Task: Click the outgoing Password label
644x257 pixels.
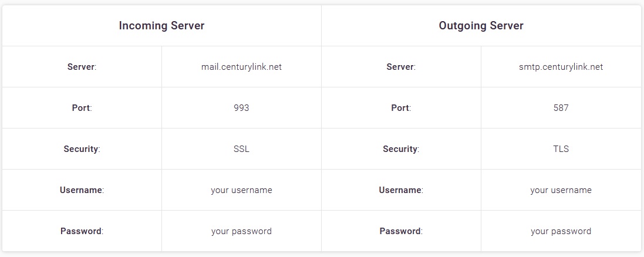Action: click(x=401, y=231)
